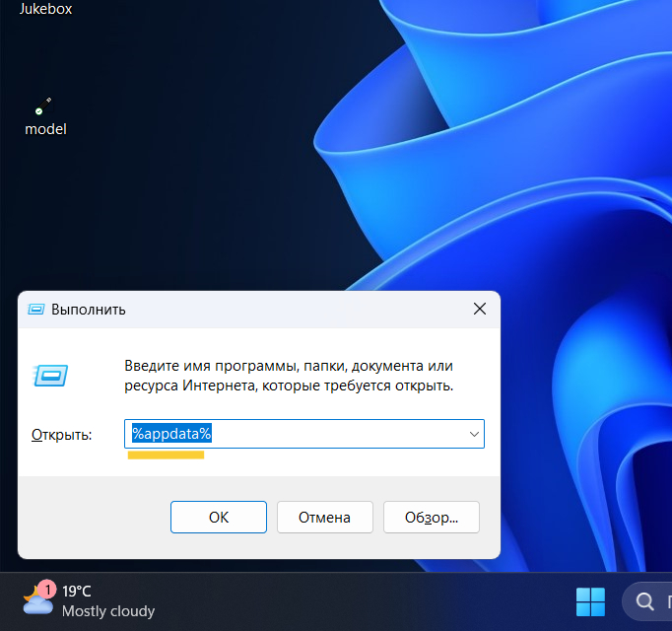This screenshot has width=672, height=631.
Task: Click the Mostly cloudy weather text
Action: pos(108,611)
